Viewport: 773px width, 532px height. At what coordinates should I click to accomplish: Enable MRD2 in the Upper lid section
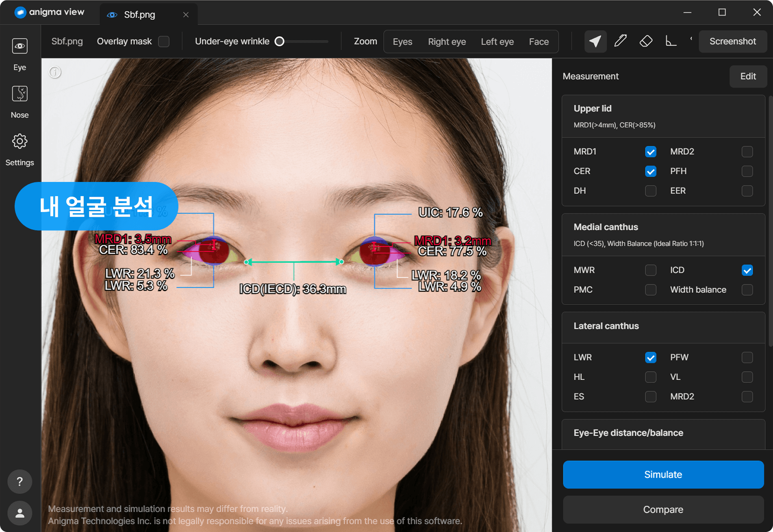pos(747,152)
